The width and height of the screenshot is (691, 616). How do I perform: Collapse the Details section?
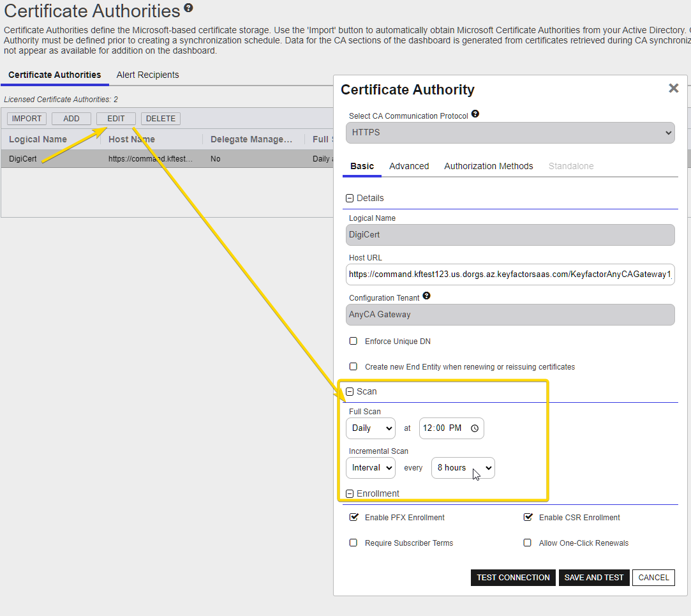(x=350, y=199)
